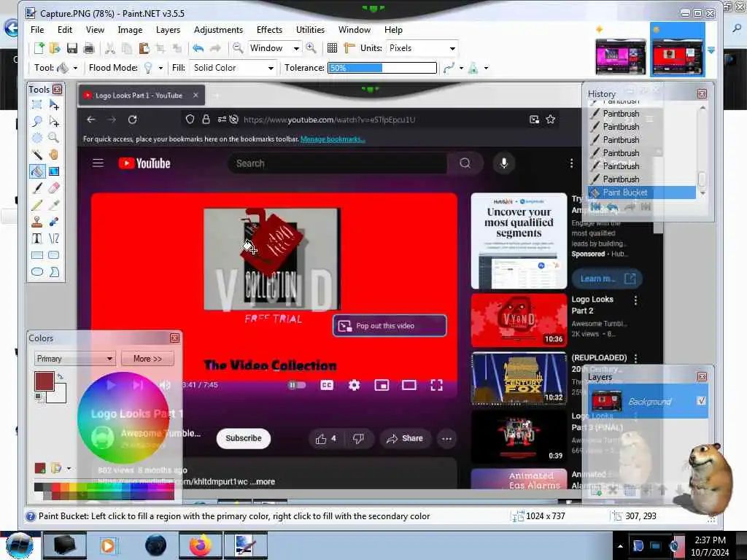Click the Save toolbar icon
The width and height of the screenshot is (747, 560).
tap(72, 48)
